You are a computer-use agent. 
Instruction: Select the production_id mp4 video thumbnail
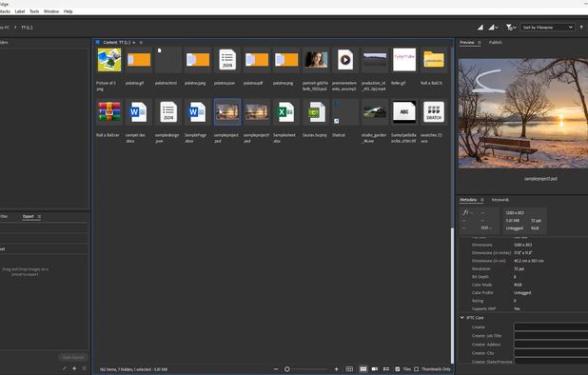tap(375, 60)
